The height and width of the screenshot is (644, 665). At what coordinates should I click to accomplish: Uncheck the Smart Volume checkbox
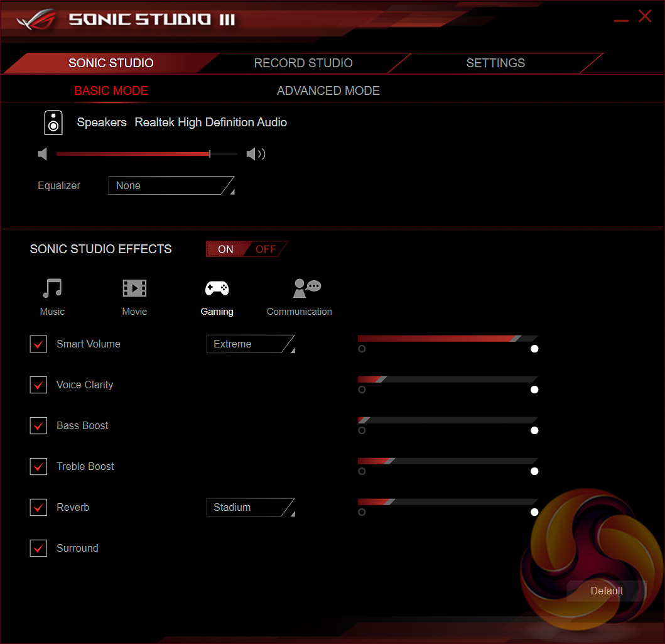39,344
